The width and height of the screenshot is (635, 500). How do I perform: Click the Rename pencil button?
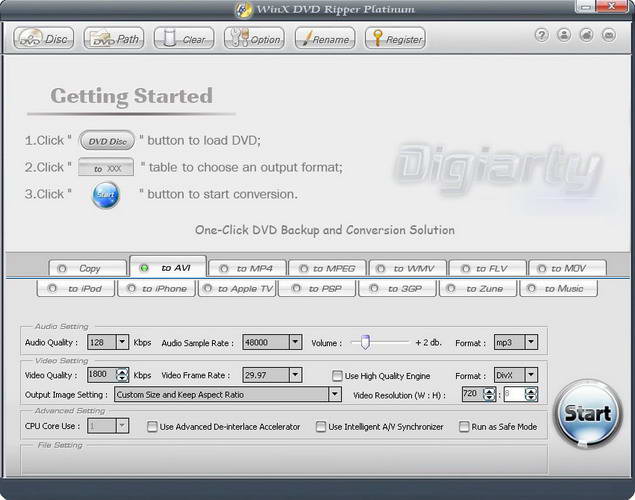324,39
